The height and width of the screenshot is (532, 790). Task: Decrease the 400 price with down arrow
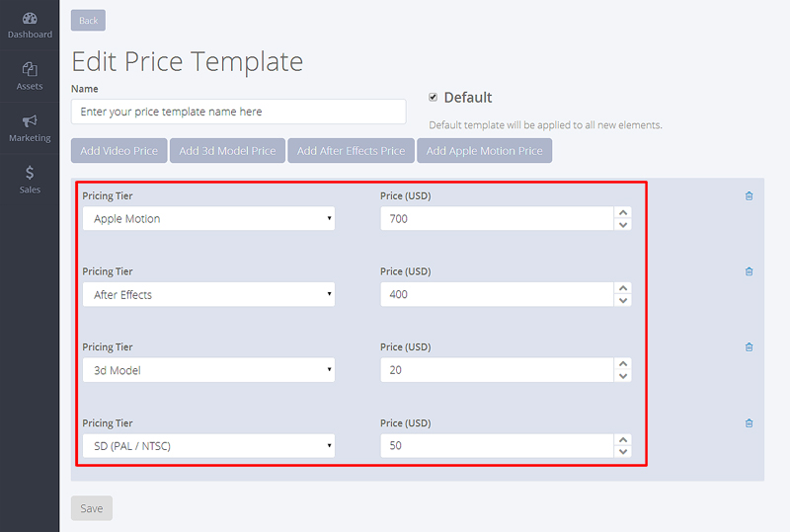[x=623, y=301]
